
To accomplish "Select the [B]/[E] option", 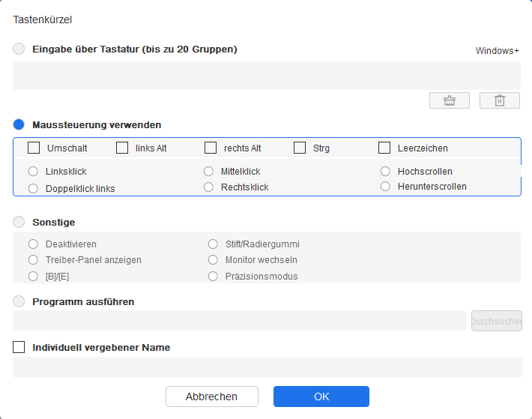I will tap(33, 276).
